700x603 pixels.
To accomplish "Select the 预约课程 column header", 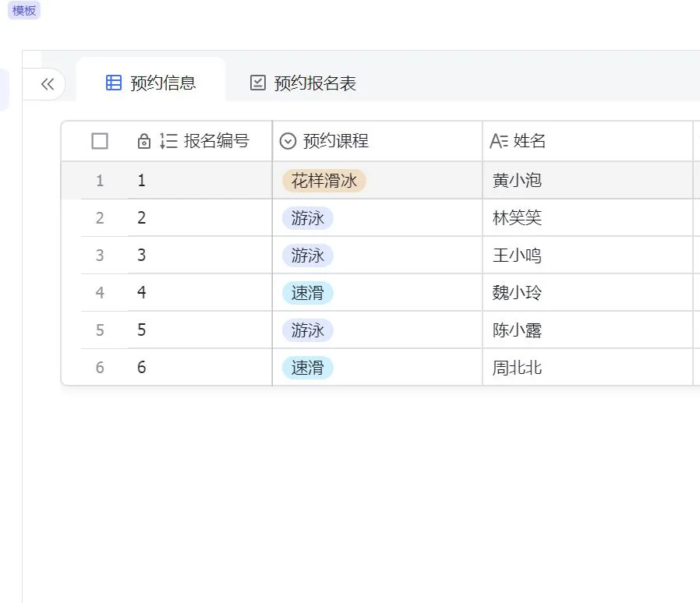I will tap(377, 141).
